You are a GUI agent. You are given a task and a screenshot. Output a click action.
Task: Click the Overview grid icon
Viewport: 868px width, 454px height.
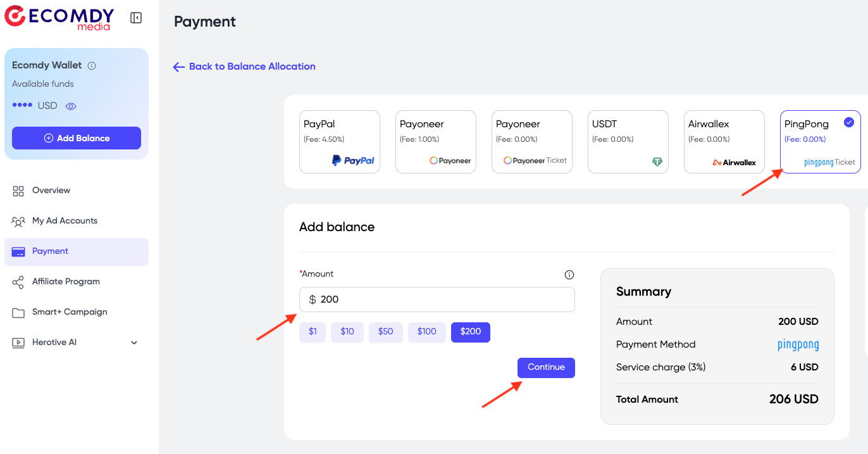click(18, 191)
